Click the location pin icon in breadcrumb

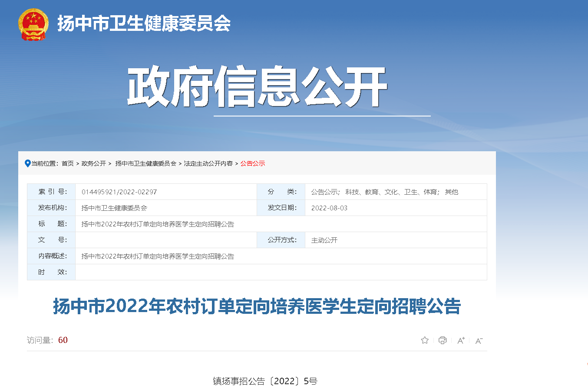pyautogui.click(x=28, y=163)
